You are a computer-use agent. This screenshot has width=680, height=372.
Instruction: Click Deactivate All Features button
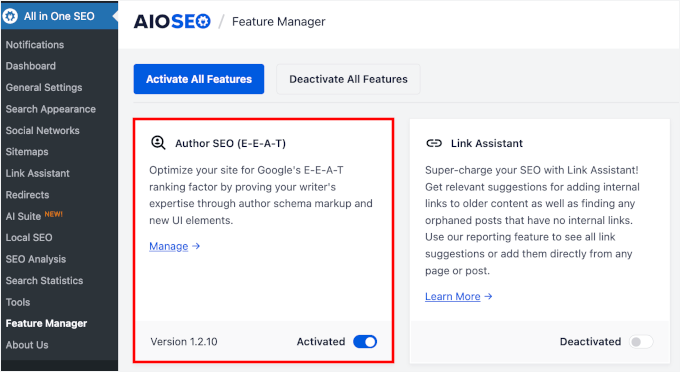click(348, 79)
